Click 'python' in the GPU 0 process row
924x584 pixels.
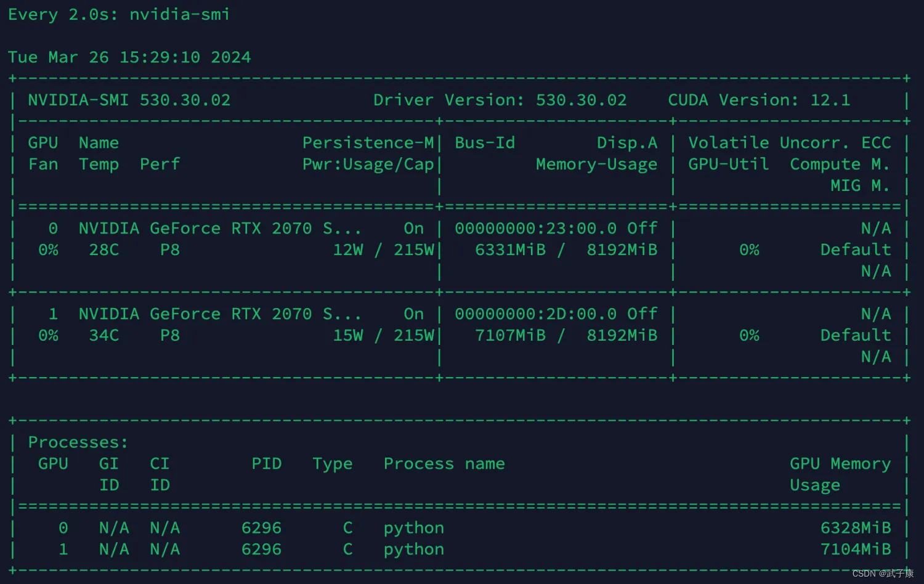pyautogui.click(x=414, y=529)
